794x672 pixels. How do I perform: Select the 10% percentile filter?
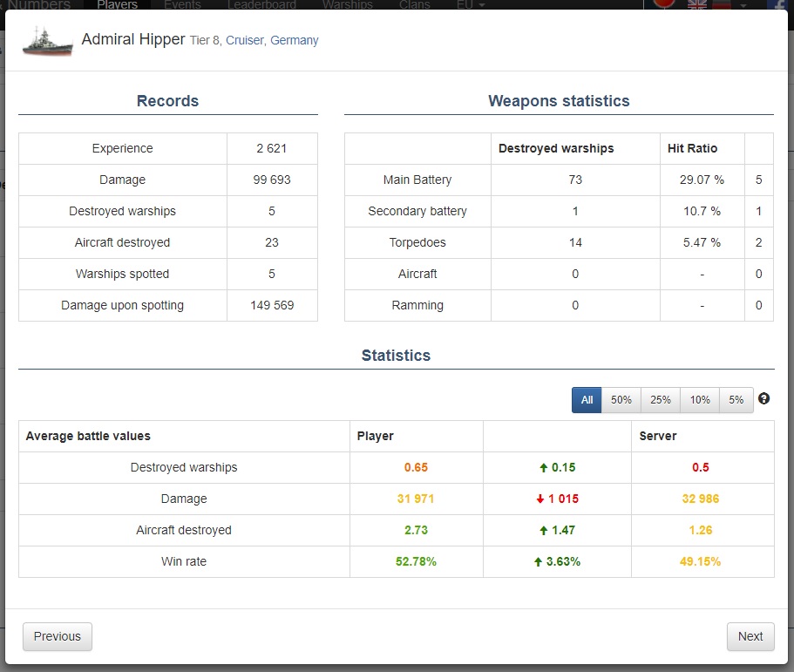700,400
